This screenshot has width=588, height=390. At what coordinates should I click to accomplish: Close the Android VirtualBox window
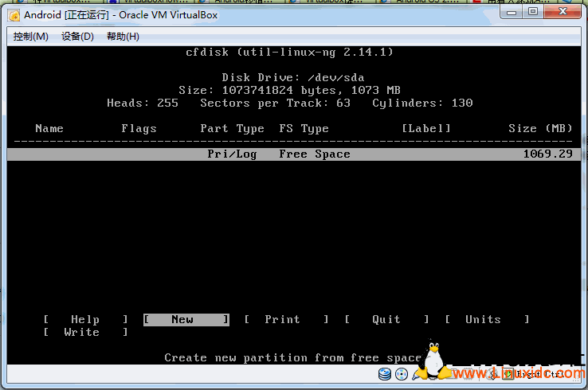(x=563, y=12)
